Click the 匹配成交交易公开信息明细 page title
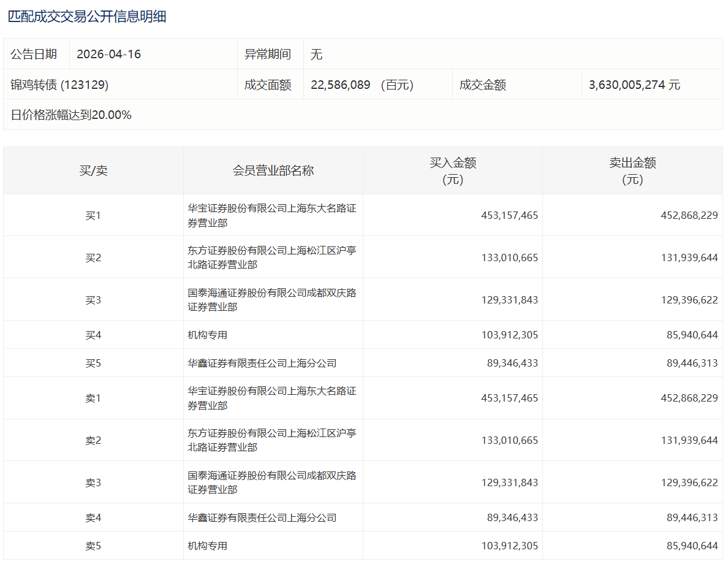The height and width of the screenshot is (564, 728). (86, 17)
